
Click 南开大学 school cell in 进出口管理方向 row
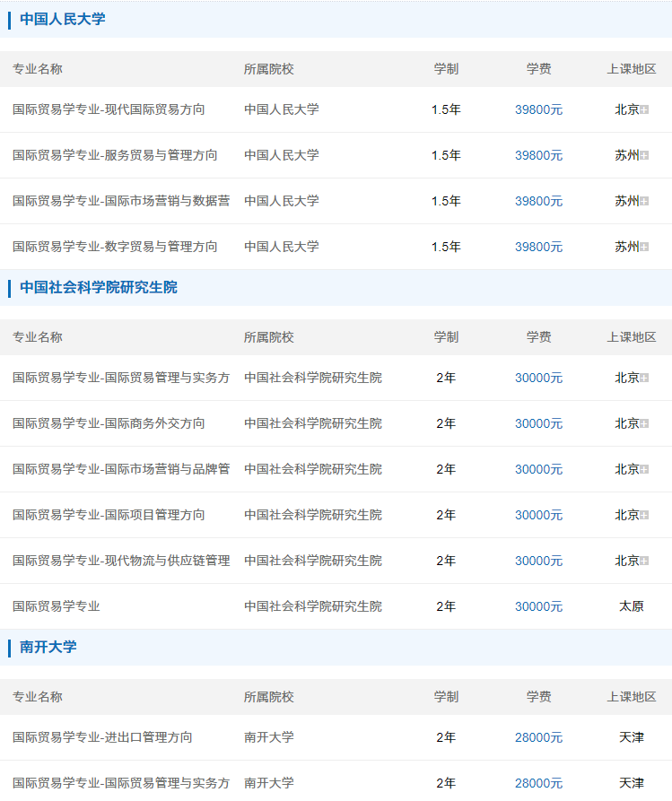[269, 737]
